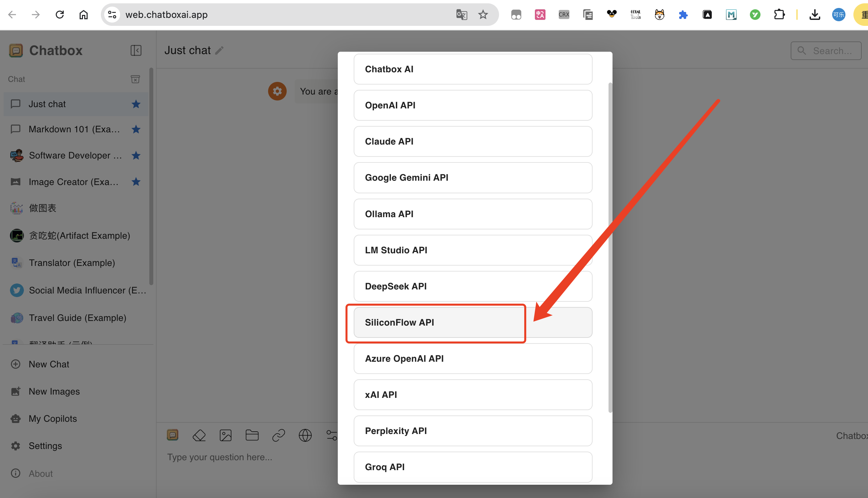The height and width of the screenshot is (498, 868).
Task: Click the blue puzzle piece extension icon
Action: (x=683, y=15)
